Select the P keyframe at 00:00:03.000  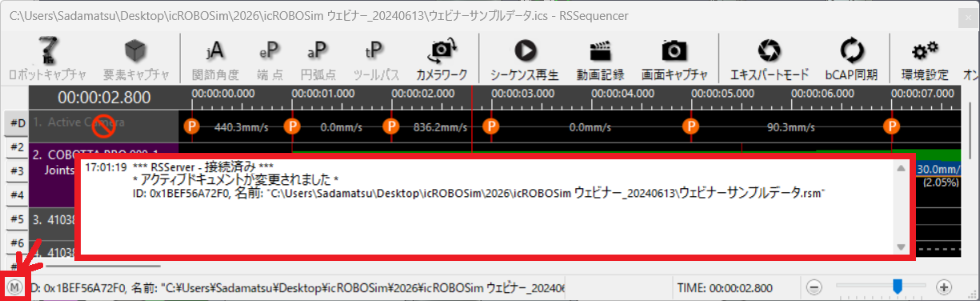[491, 126]
